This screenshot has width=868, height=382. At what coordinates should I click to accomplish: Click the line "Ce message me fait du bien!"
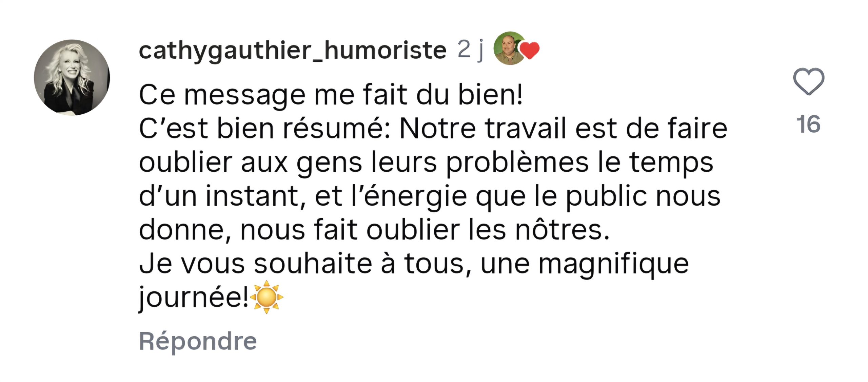[331, 95]
